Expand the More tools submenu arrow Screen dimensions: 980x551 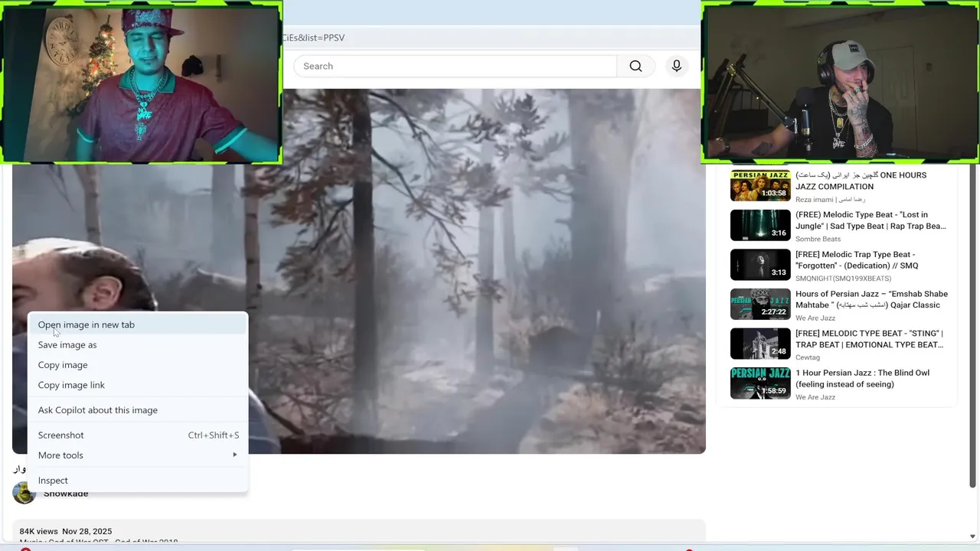(x=235, y=455)
